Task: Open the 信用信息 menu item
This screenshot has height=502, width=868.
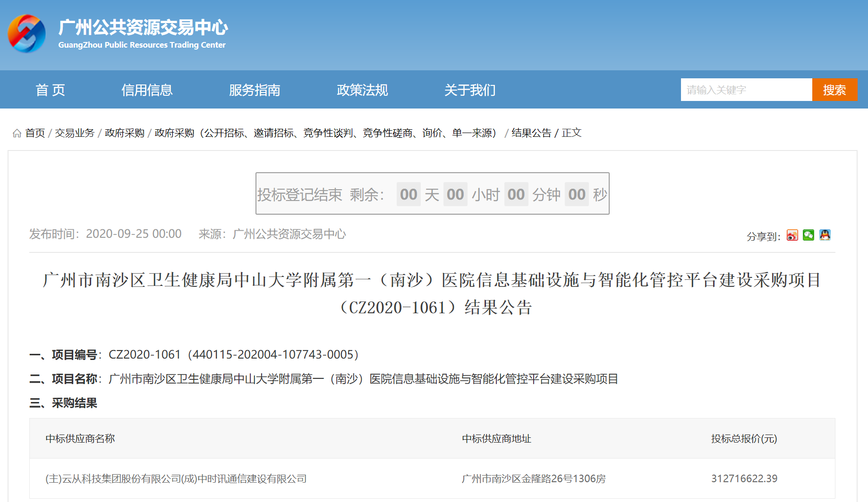Action: 147,90
